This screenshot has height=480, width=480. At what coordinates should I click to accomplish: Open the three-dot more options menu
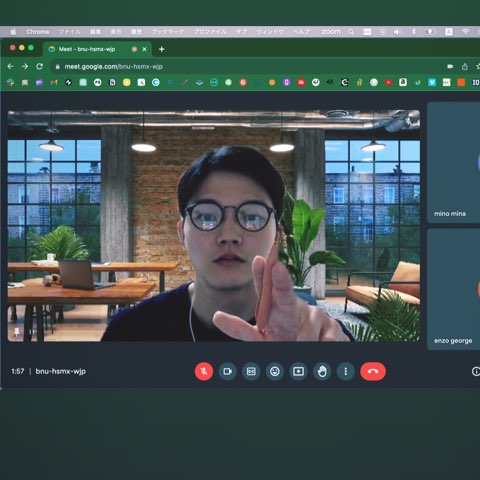tap(346, 371)
